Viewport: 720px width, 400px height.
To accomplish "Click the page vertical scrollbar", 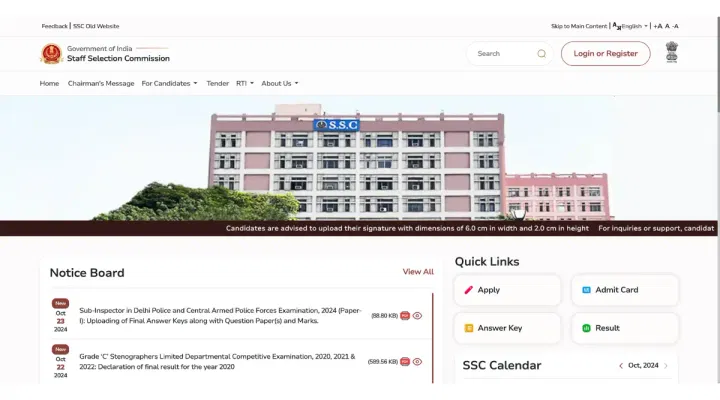I will pyautogui.click(x=717, y=64).
